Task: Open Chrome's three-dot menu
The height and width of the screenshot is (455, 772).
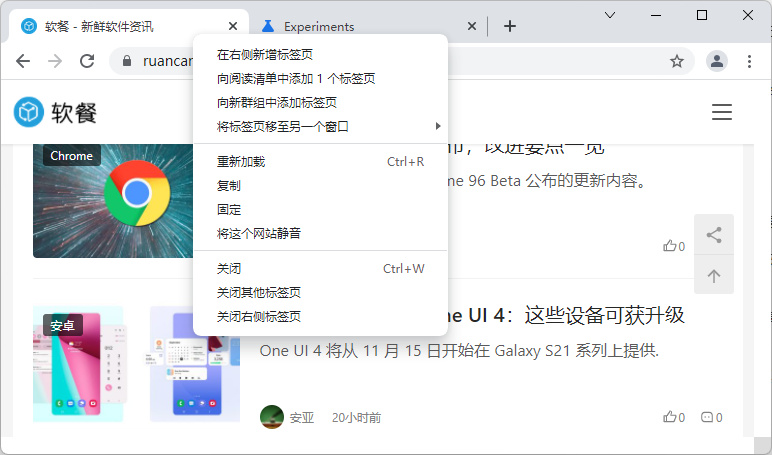Action: [x=749, y=61]
